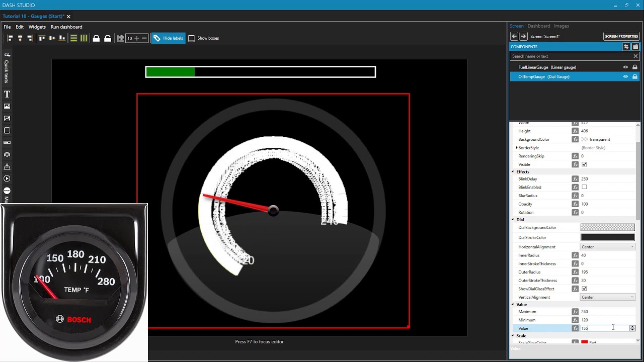Align selected items to horizontal center
The width and height of the screenshot is (644, 362).
point(20,38)
